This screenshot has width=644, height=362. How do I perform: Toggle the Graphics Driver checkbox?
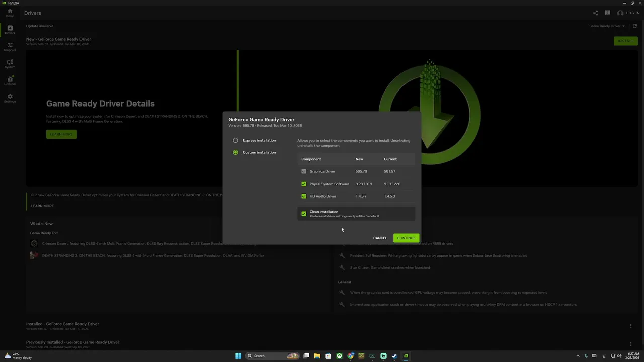tap(304, 171)
